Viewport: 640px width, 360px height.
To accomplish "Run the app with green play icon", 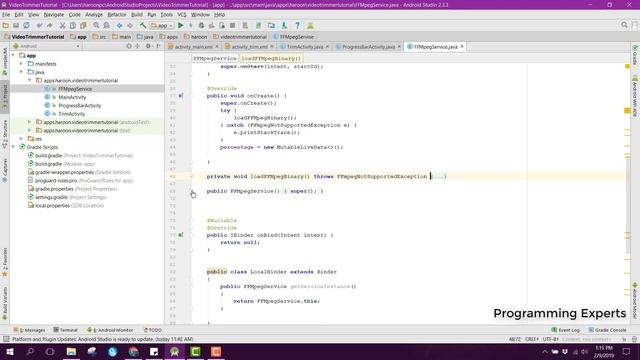I will (x=180, y=25).
